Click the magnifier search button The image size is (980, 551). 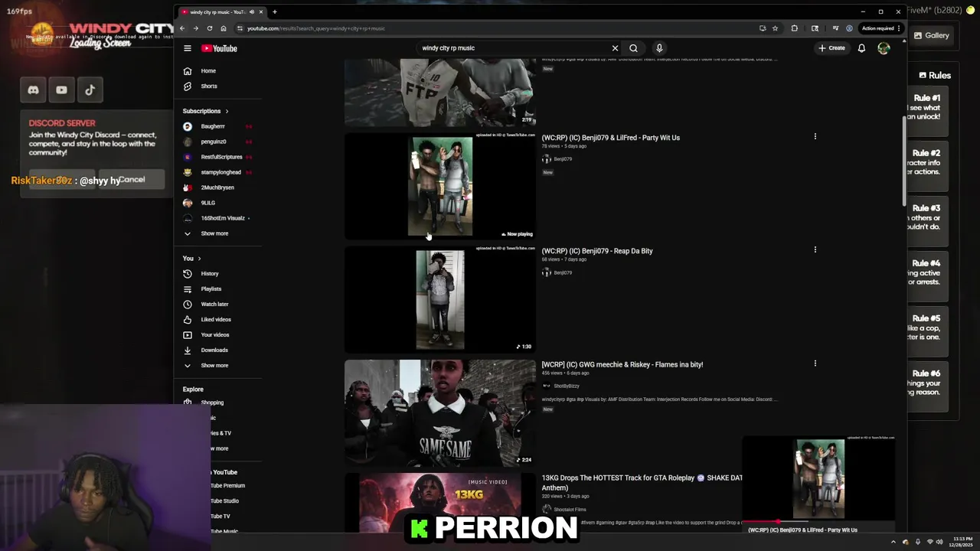click(633, 48)
